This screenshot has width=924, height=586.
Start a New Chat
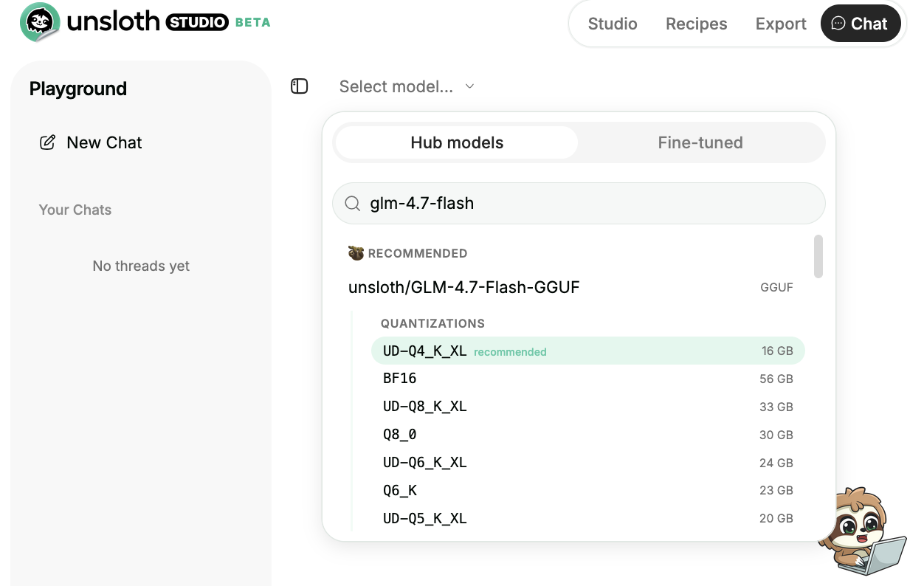[x=103, y=142]
